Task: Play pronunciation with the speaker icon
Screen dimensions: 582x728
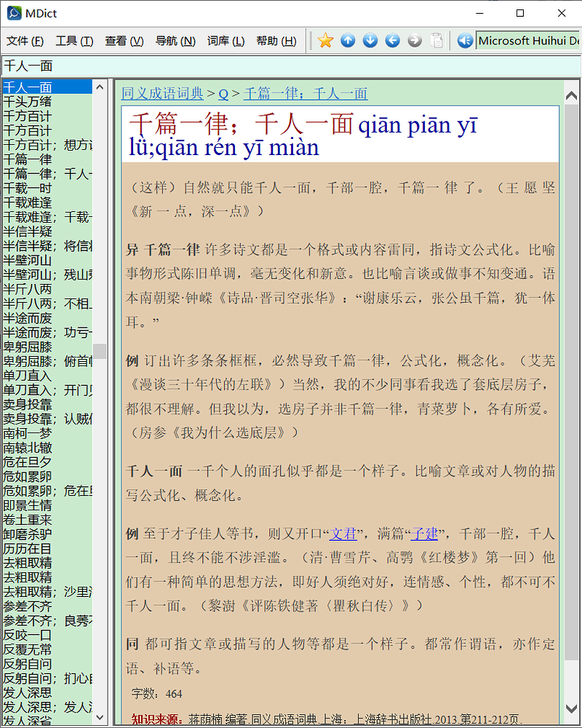Action: 465,41
